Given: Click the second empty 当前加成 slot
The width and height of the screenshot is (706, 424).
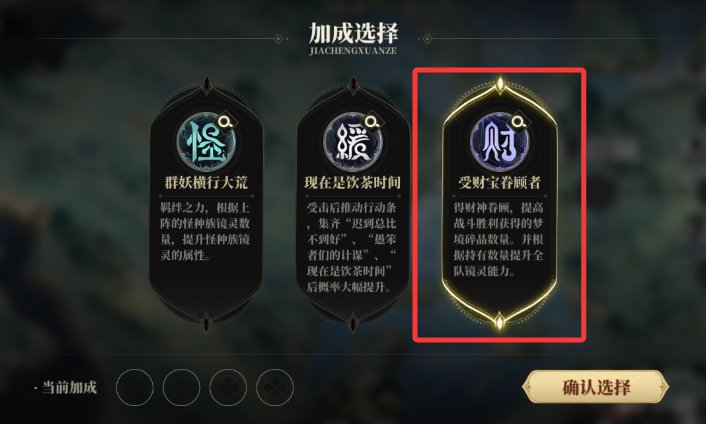Looking at the screenshot, I should tap(181, 388).
